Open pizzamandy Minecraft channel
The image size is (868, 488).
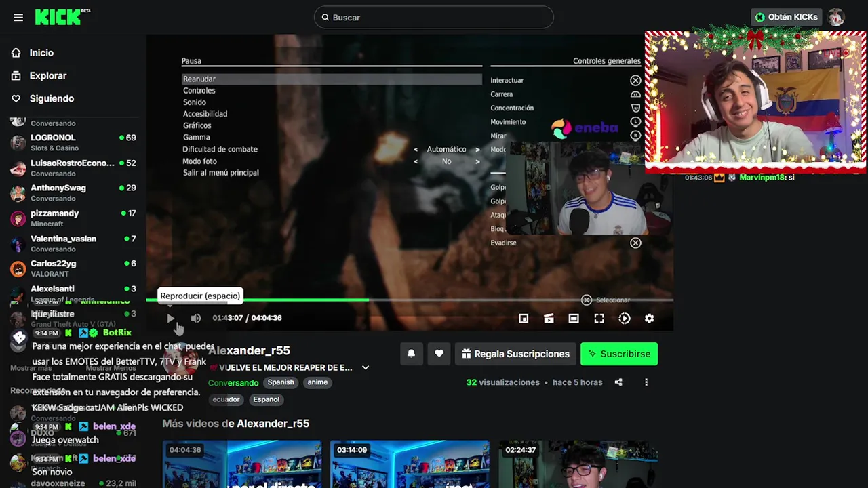click(x=73, y=218)
